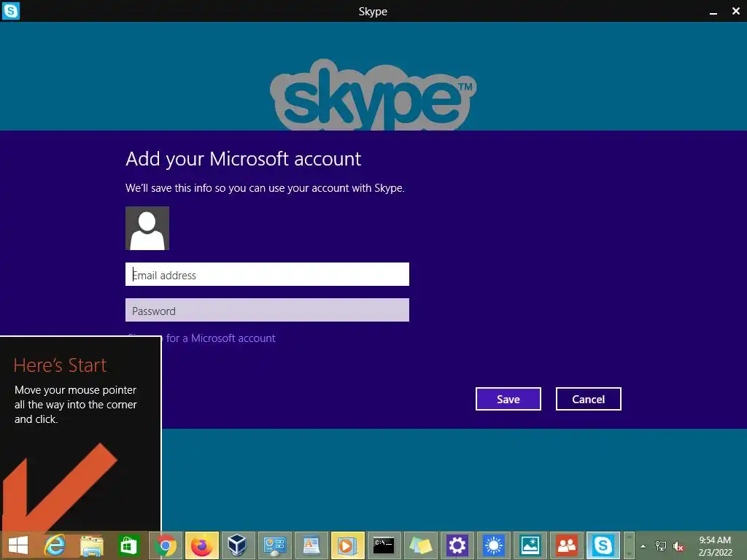Click the taskbar overflow scroll control
The width and height of the screenshot is (747, 560).
tap(629, 545)
